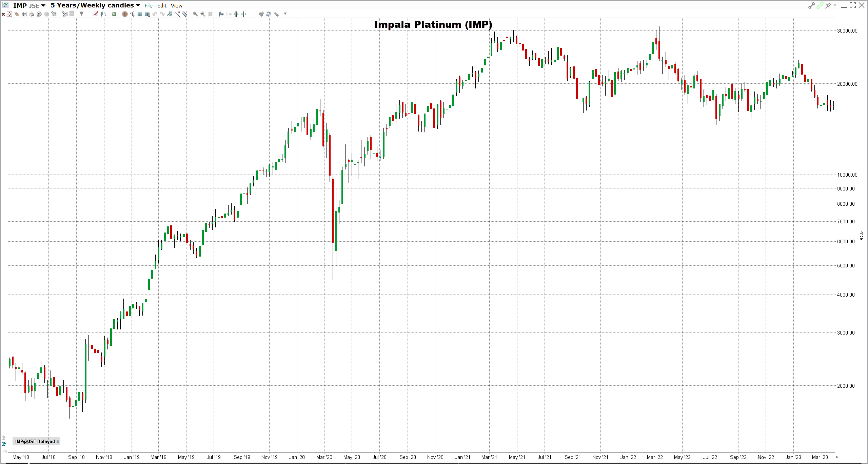
Task: Toggle the green chain link grouping
Action: (x=820, y=5)
